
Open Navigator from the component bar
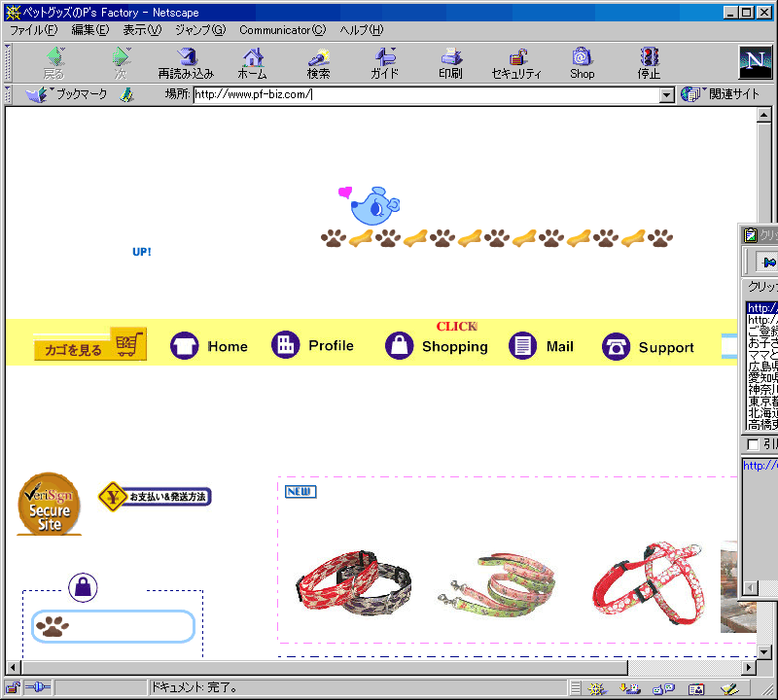(x=597, y=688)
